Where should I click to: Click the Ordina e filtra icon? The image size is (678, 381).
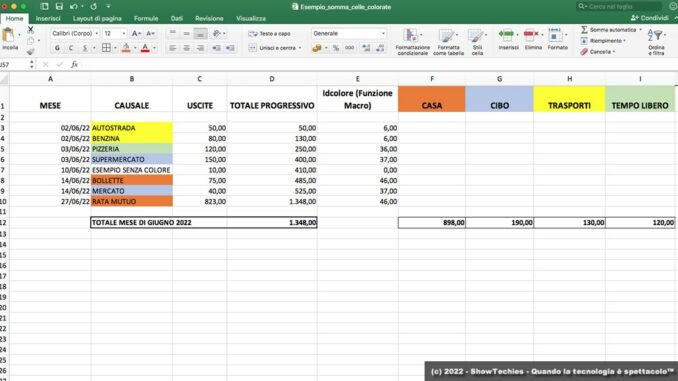[x=656, y=35]
